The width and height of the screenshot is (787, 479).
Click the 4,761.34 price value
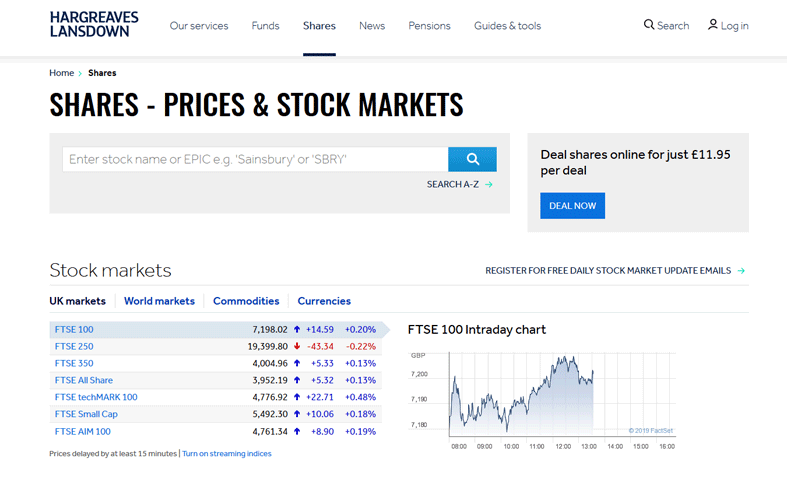[270, 431]
